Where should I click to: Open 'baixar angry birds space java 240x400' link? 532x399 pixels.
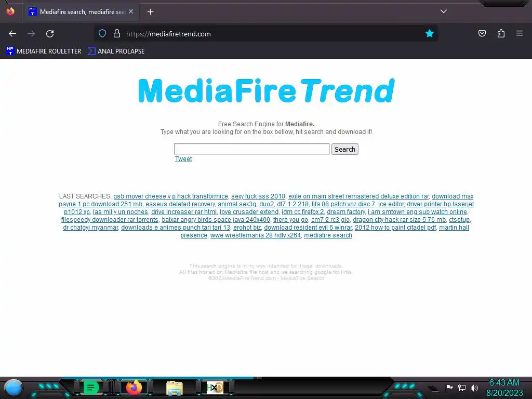pos(216,220)
